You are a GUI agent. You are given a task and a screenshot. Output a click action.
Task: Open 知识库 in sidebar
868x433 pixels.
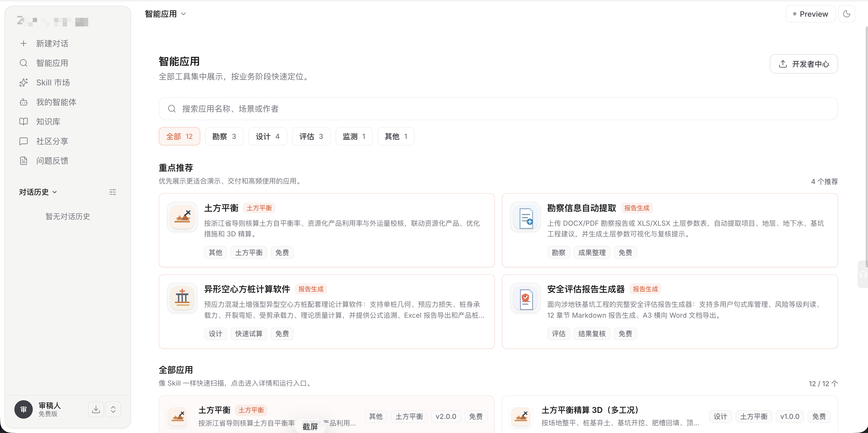click(68, 122)
